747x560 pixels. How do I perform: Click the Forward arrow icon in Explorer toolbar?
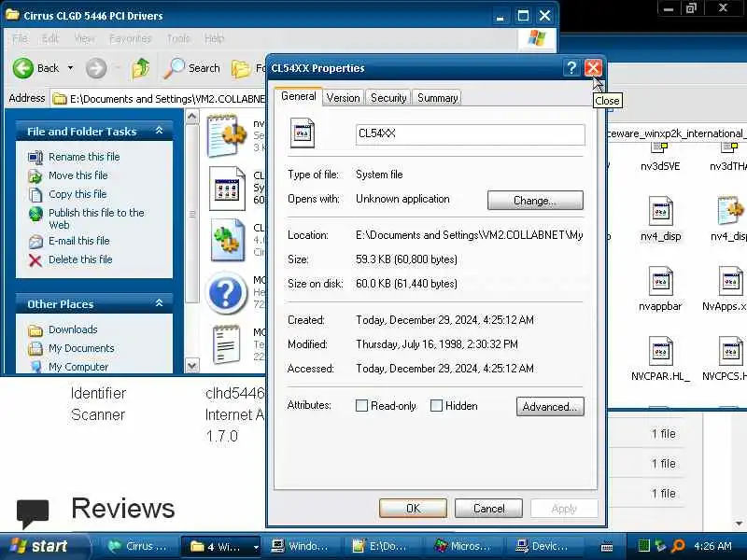click(96, 68)
